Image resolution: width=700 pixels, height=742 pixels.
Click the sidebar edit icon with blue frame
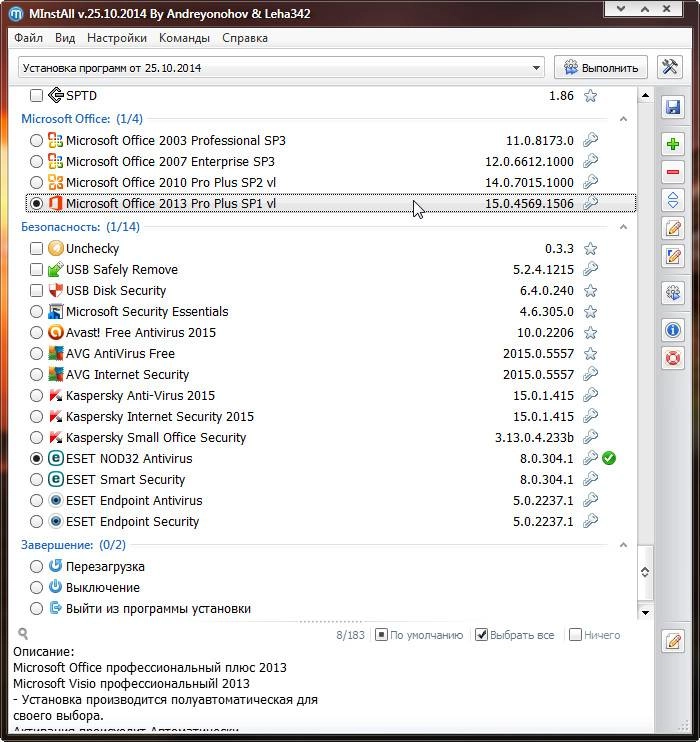[x=673, y=257]
